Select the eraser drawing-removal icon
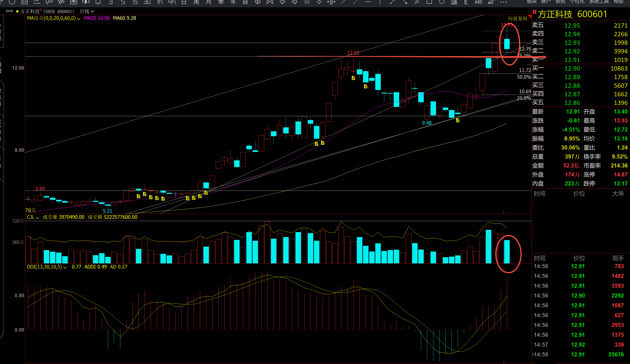 click(491, 2)
